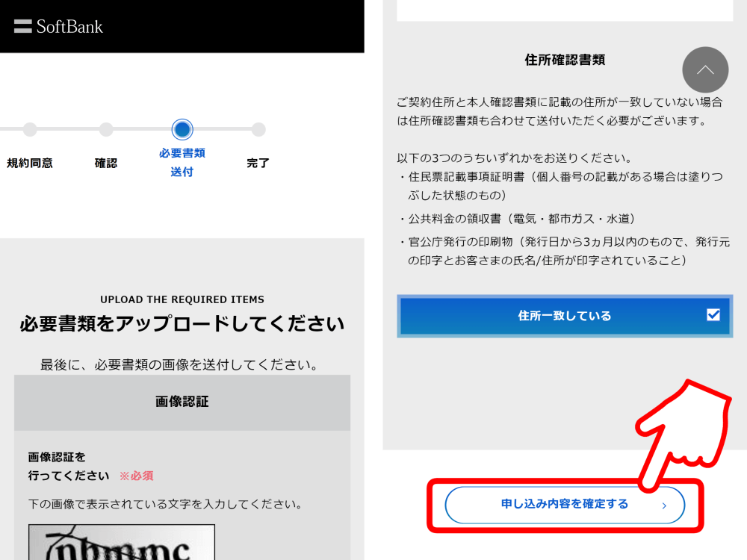Image resolution: width=747 pixels, height=560 pixels.
Task: Open the SoftBank hamburger menu icon
Action: 23,26
